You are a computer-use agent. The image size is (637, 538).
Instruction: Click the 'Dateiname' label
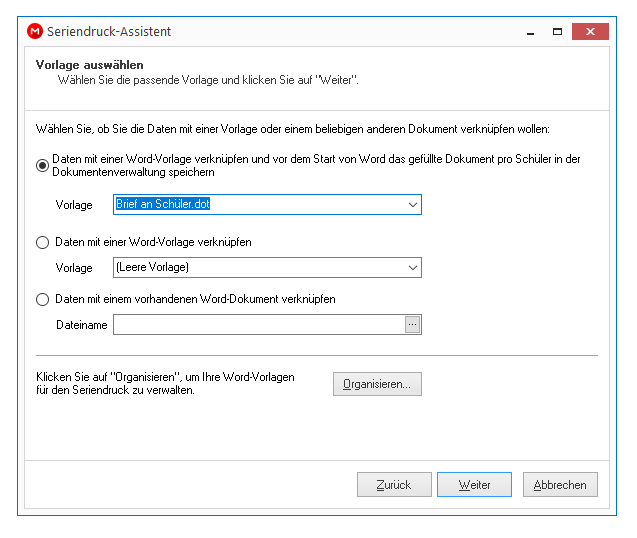pyautogui.click(x=82, y=325)
